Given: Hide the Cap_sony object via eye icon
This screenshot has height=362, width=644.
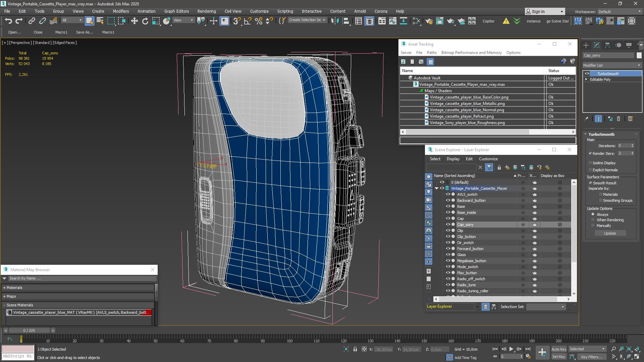Looking at the screenshot, I should coord(448,225).
